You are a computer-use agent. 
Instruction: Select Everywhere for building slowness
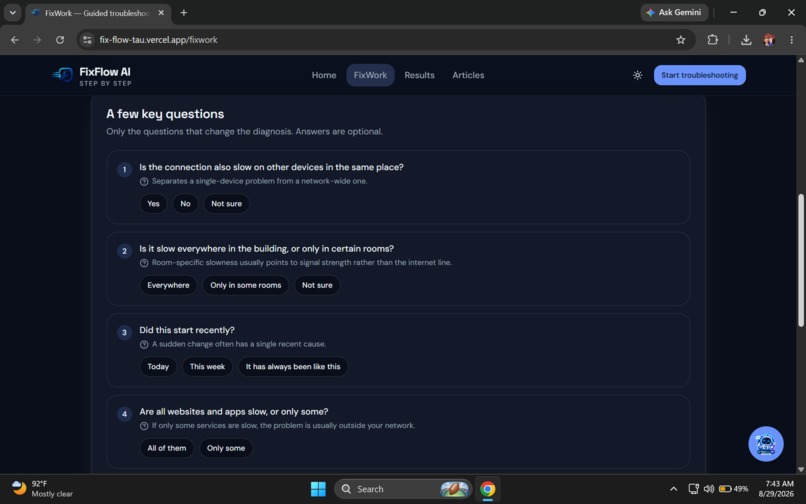(168, 285)
